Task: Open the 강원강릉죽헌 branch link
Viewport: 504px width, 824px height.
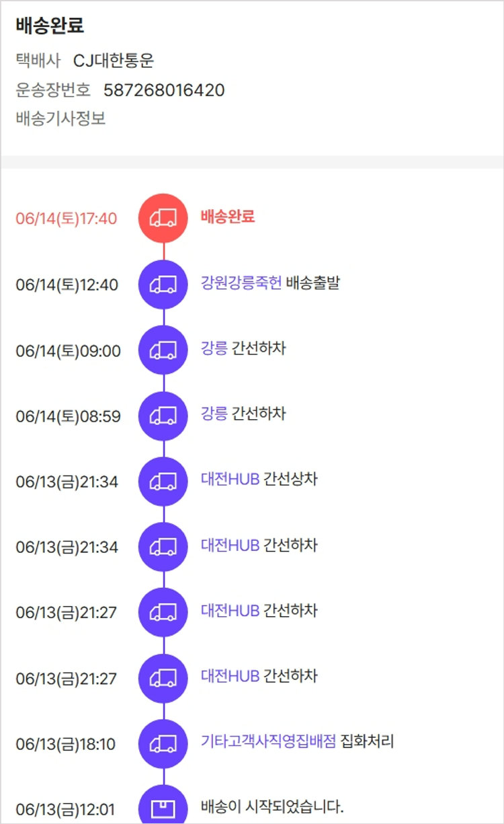Action: point(241,283)
